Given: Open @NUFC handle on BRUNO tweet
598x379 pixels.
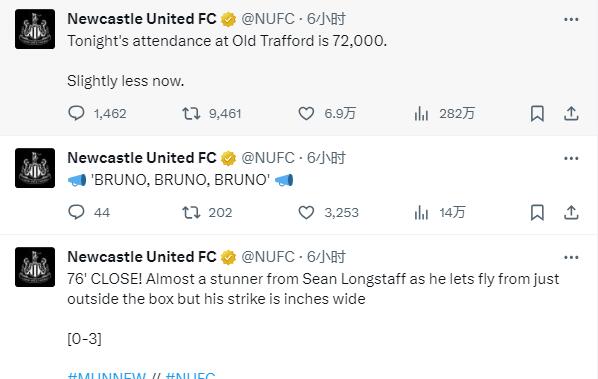Looking at the screenshot, I should coord(268,158).
